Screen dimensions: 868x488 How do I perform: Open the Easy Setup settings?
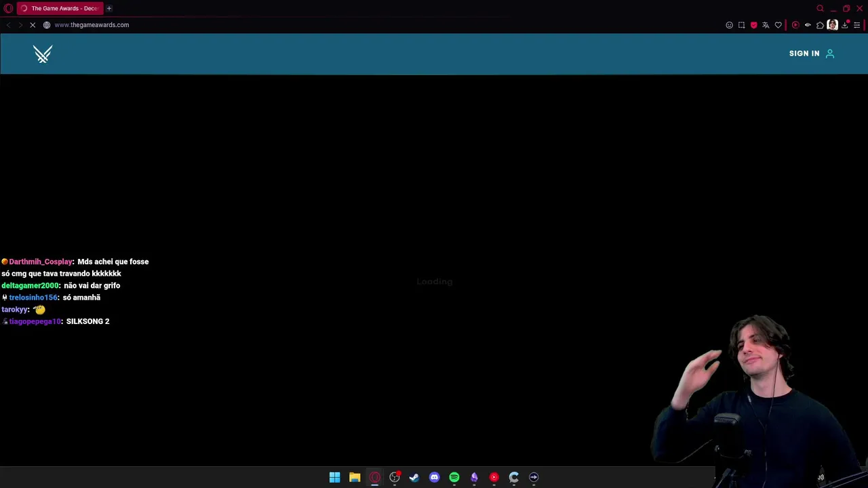click(x=857, y=25)
